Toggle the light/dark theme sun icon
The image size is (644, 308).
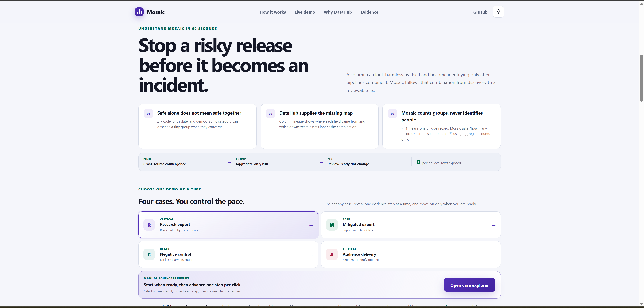click(x=498, y=12)
